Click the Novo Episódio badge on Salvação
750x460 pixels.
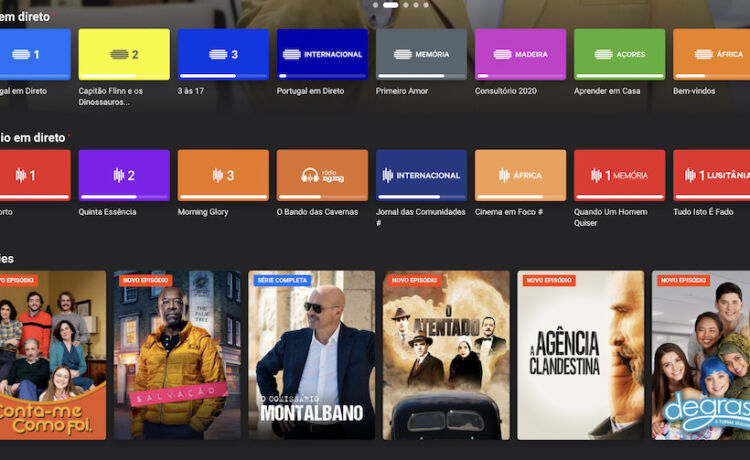[x=145, y=280]
